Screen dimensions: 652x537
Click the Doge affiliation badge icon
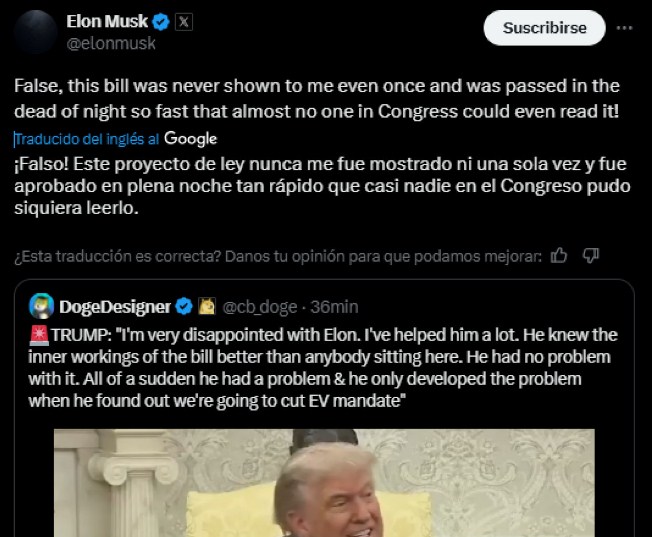[208, 306]
